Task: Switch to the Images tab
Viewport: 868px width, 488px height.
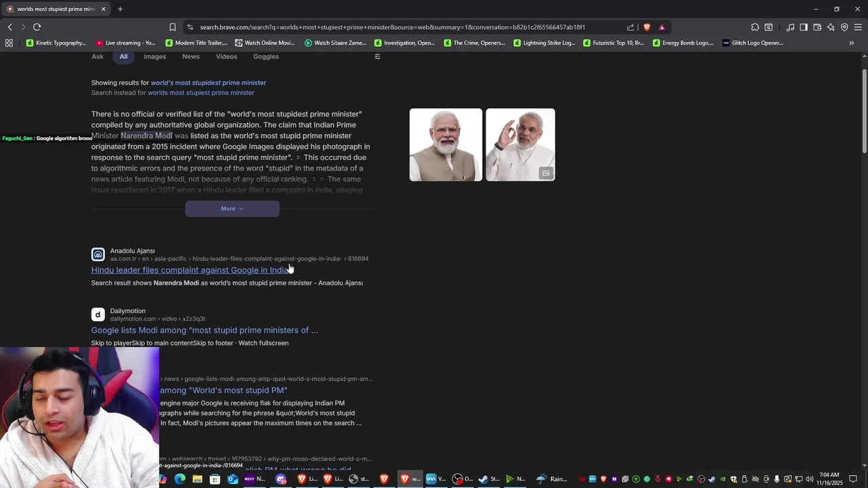Action: coord(155,56)
